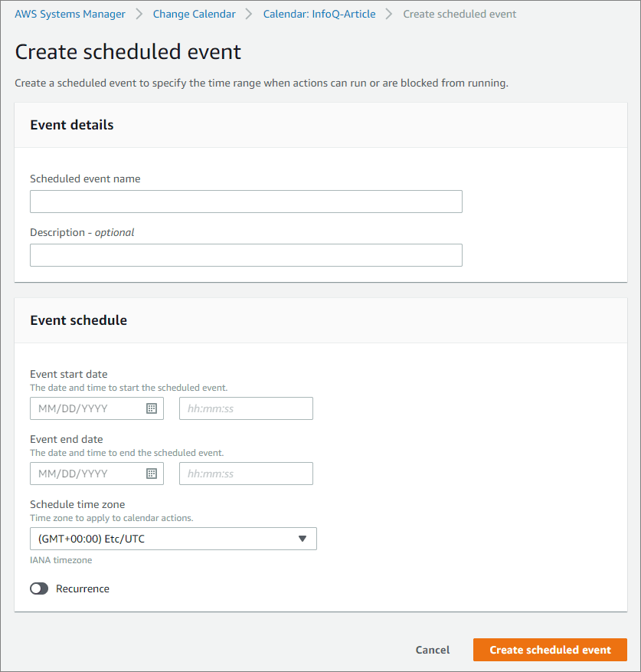The image size is (641, 672).
Task: Focus the optional Description field
Action: 246,255
